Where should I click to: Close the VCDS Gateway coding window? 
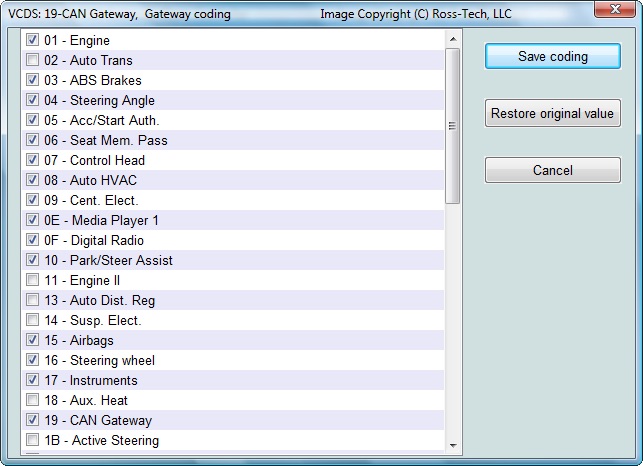(x=615, y=9)
